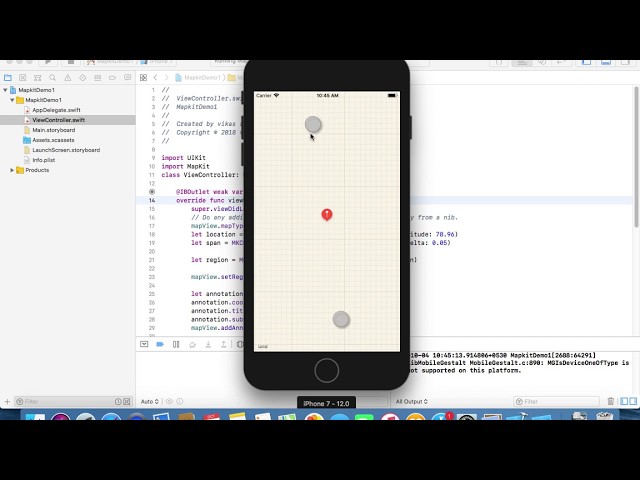Open the Find navigator magnifier icon
Screen dimensions: 640x480
point(53,78)
